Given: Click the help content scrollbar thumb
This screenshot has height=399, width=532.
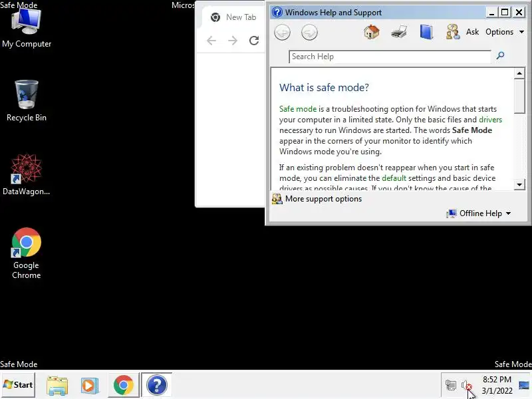Looking at the screenshot, I should (x=519, y=96).
